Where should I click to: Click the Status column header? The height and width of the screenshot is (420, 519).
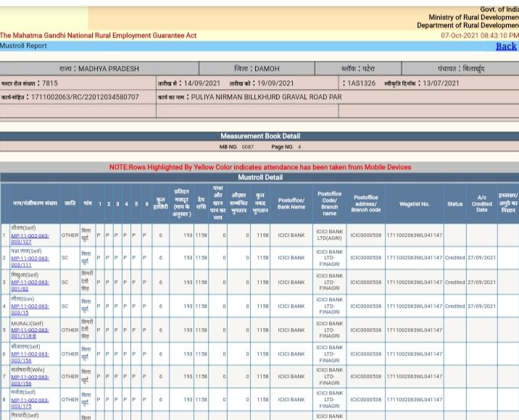coord(454,204)
